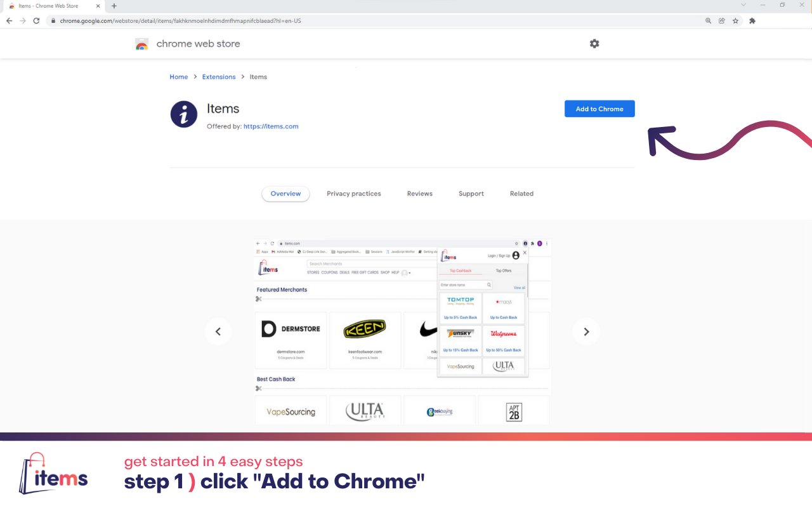The height and width of the screenshot is (508, 812).
Task: Click the Items extension info icon
Action: tap(184, 114)
